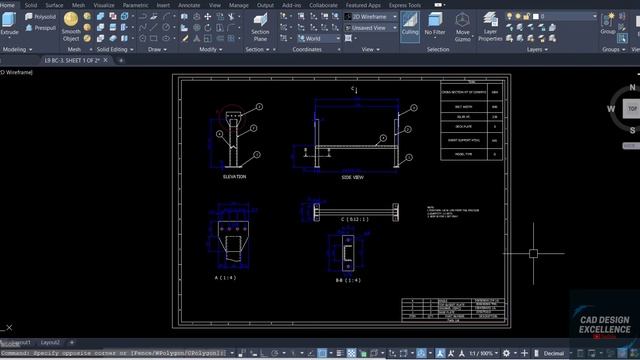Image resolution: width=640 pixels, height=360 pixels.
Task: Expand the Modify panel
Action: point(211,49)
